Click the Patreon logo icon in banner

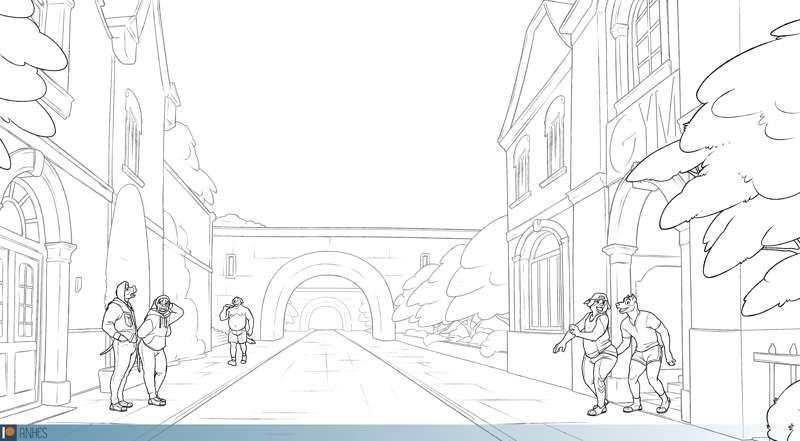tap(8, 432)
